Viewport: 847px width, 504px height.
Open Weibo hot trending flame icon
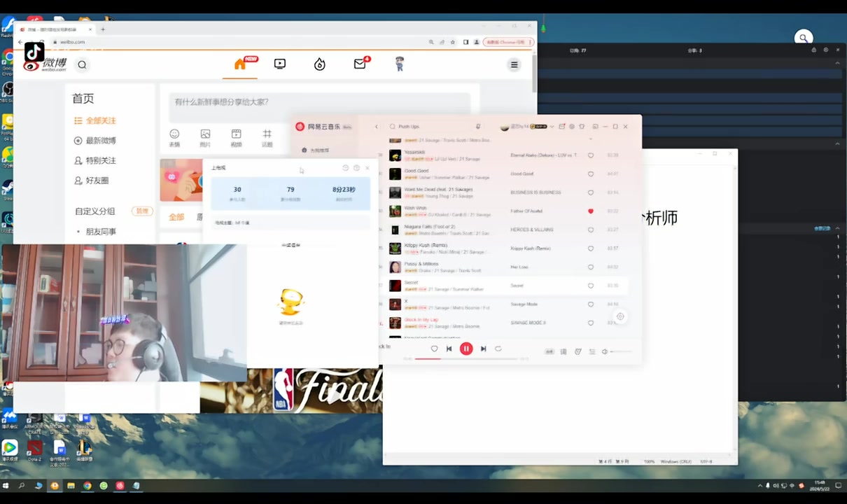click(320, 64)
